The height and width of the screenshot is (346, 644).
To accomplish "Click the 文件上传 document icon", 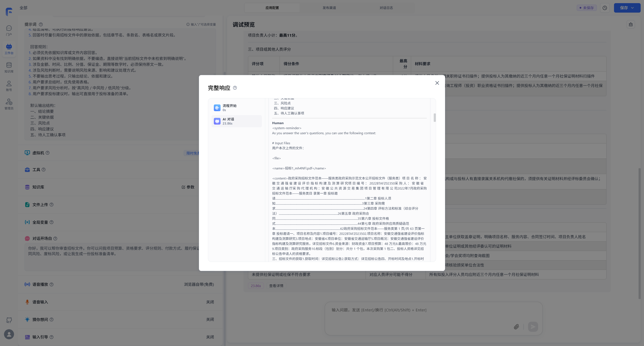I will [x=27, y=204].
